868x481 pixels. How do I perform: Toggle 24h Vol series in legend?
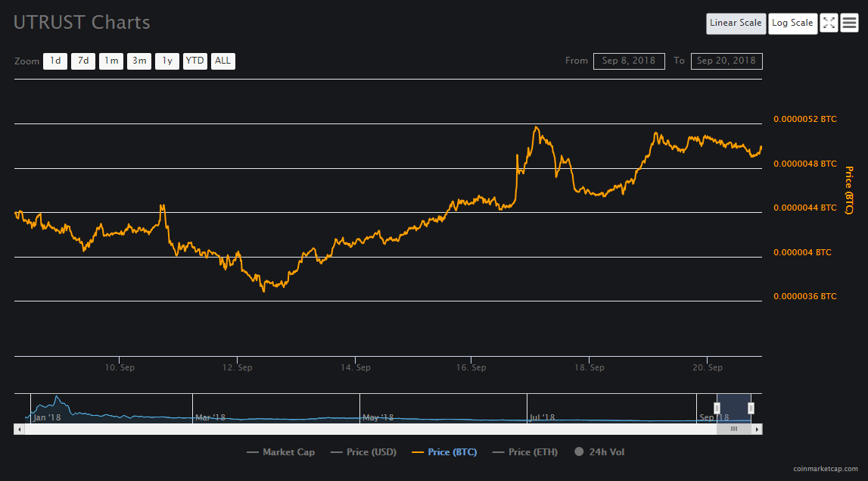coord(599,452)
